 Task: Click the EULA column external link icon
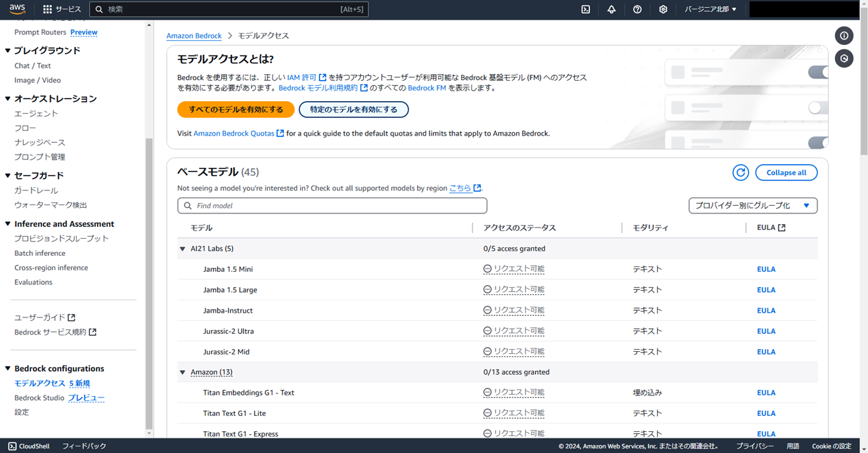click(782, 227)
